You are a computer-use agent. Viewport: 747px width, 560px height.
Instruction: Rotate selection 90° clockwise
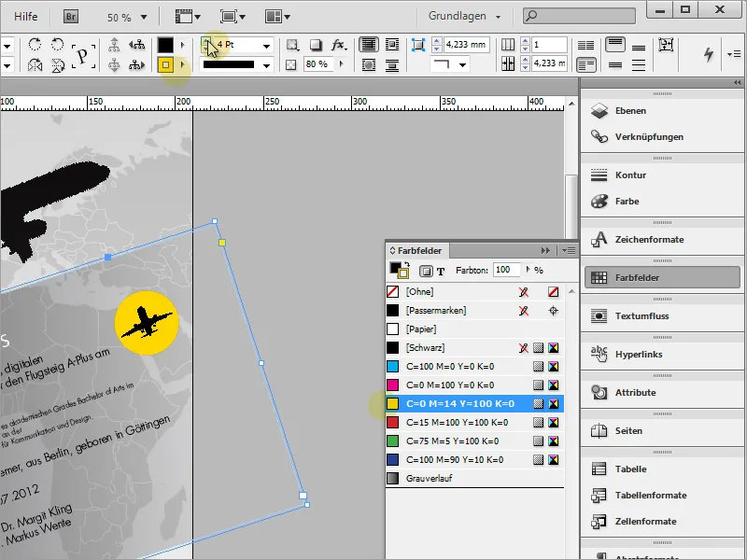[35, 45]
